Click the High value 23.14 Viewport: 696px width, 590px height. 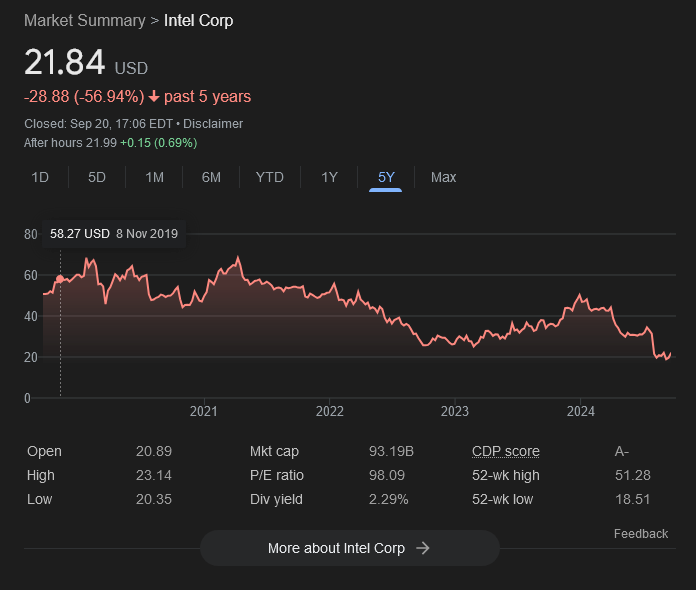[154, 475]
